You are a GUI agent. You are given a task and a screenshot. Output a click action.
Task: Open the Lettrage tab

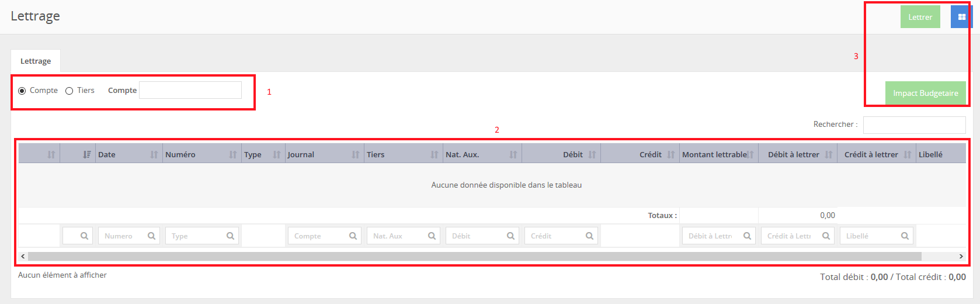36,61
